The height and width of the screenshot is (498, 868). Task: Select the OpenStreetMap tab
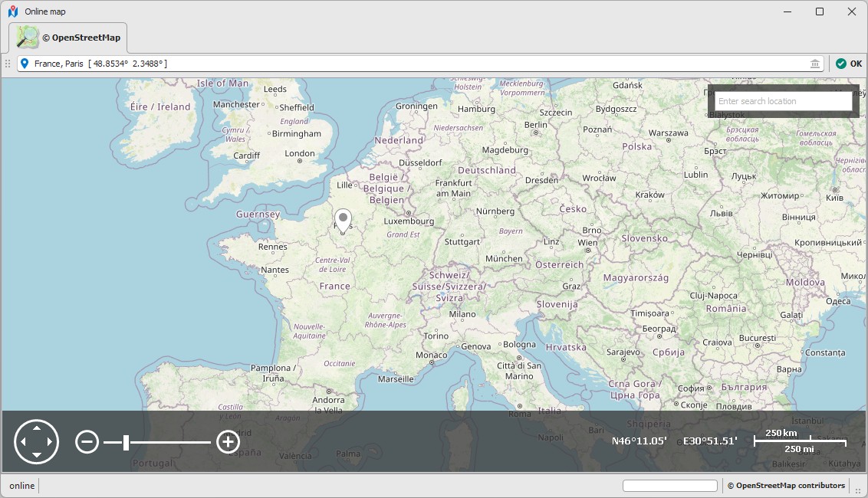coord(68,38)
